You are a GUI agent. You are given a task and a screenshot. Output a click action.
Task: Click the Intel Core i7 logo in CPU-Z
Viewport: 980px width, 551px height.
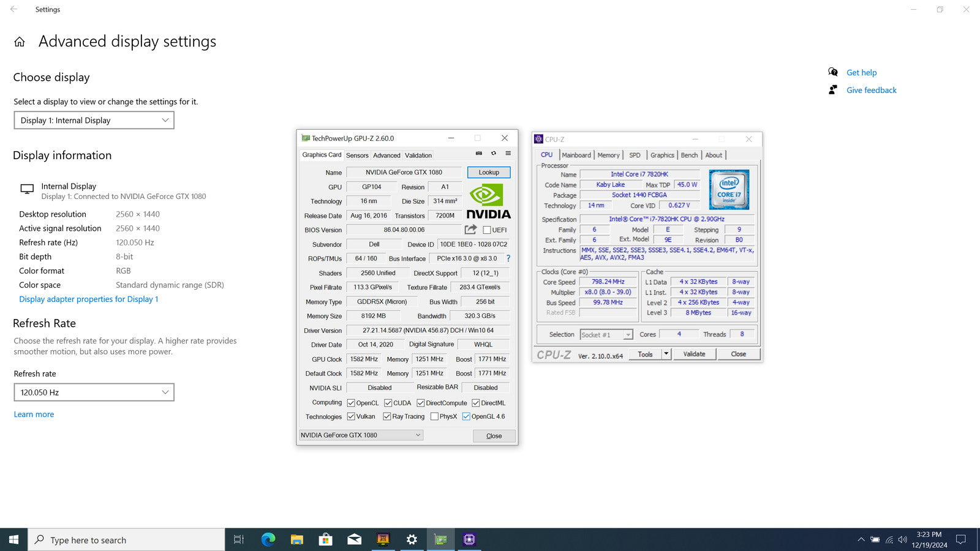click(x=729, y=190)
